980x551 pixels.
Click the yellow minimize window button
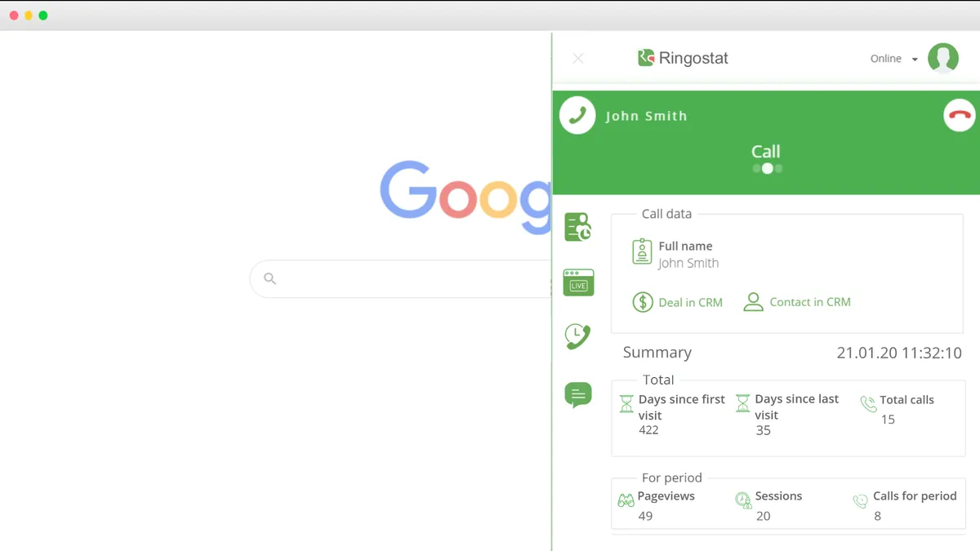(29, 16)
